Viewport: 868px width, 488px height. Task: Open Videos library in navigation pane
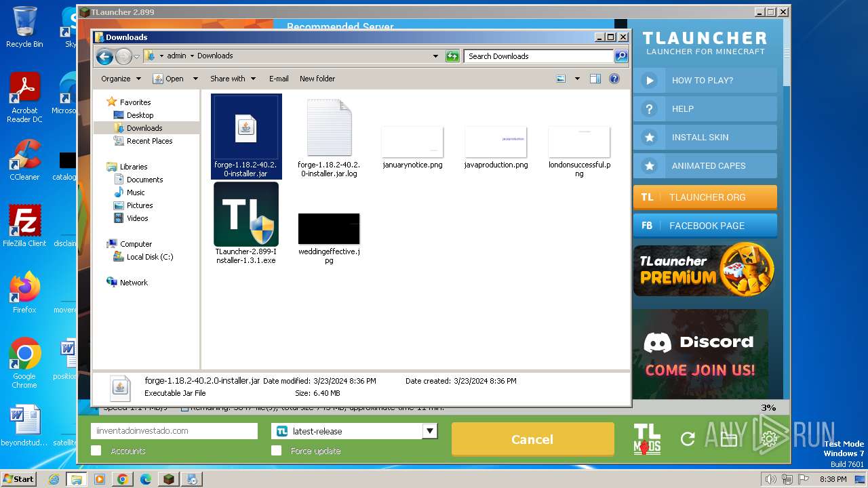[x=137, y=218]
